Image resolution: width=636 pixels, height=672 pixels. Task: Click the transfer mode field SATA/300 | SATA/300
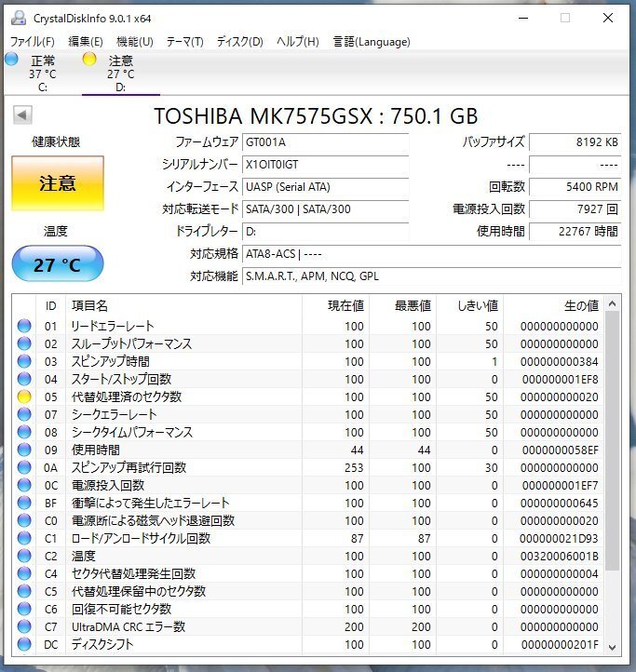point(325,209)
